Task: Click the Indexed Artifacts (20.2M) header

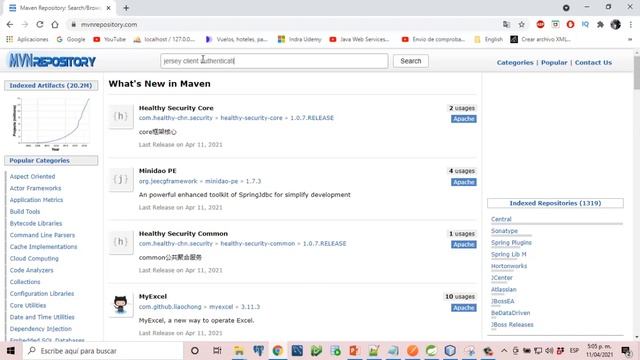Action: tap(51, 85)
